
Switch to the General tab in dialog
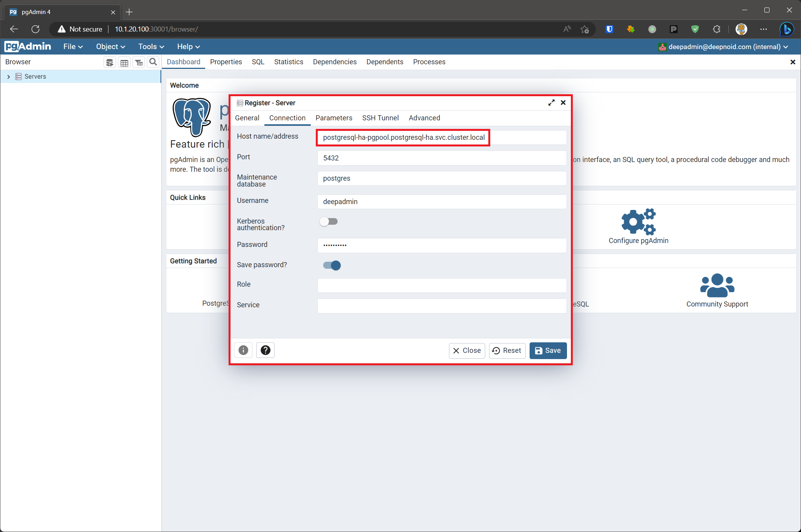tap(247, 118)
